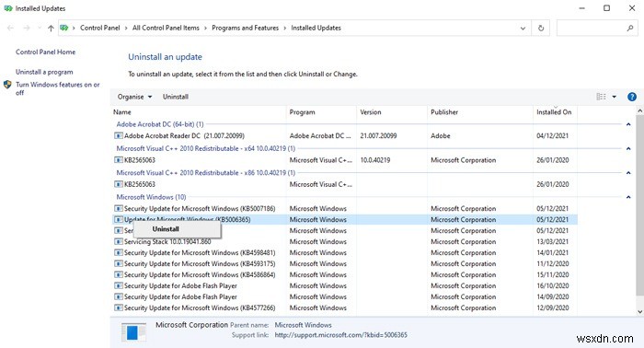The image size is (644, 348).
Task: Click icon of KB4593175 update row
Action: tap(119, 264)
